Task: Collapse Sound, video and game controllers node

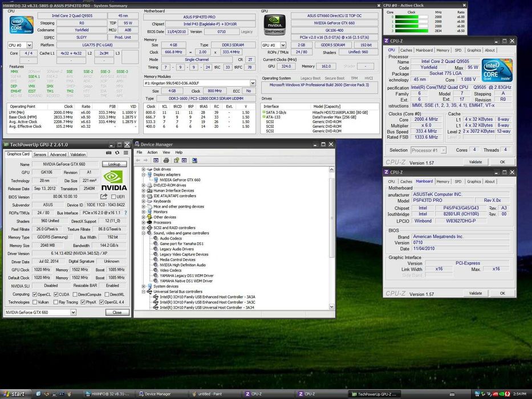Action: coord(144,233)
